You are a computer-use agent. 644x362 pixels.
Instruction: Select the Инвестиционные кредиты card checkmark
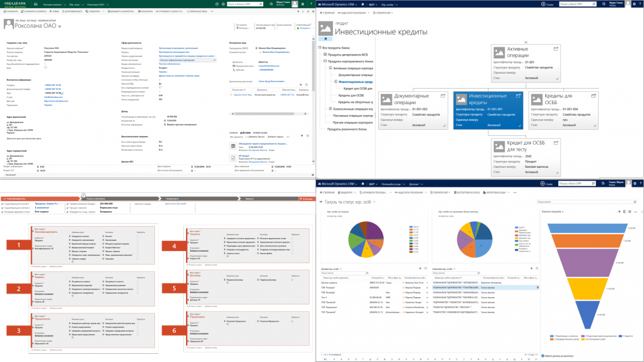click(520, 125)
